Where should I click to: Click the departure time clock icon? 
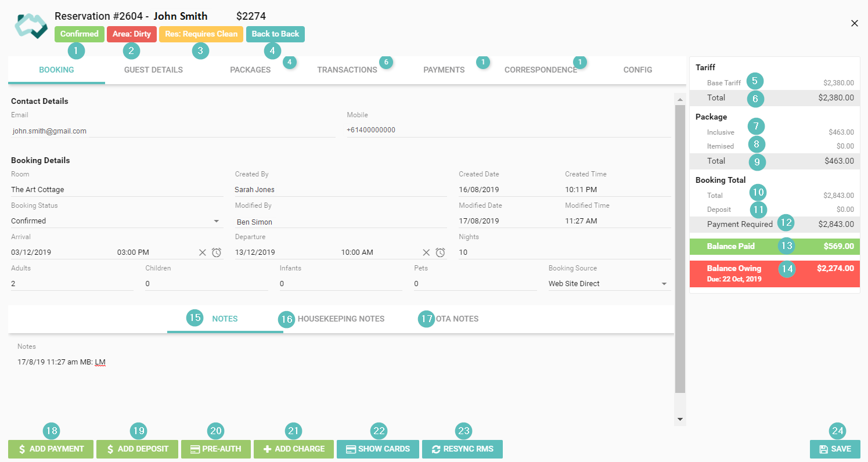441,252
